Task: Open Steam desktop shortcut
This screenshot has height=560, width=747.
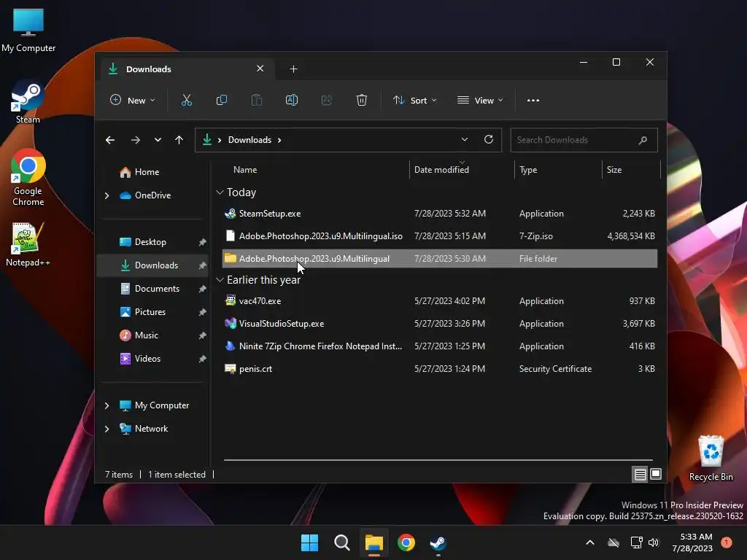Action: pos(28,103)
